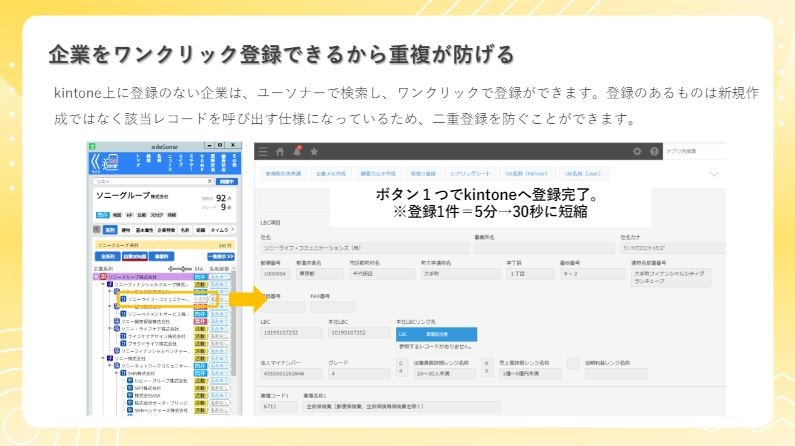Viewport: 795px width, 446px height.
Task: Click the 一覧表示 >> button
Action: [x=221, y=256]
